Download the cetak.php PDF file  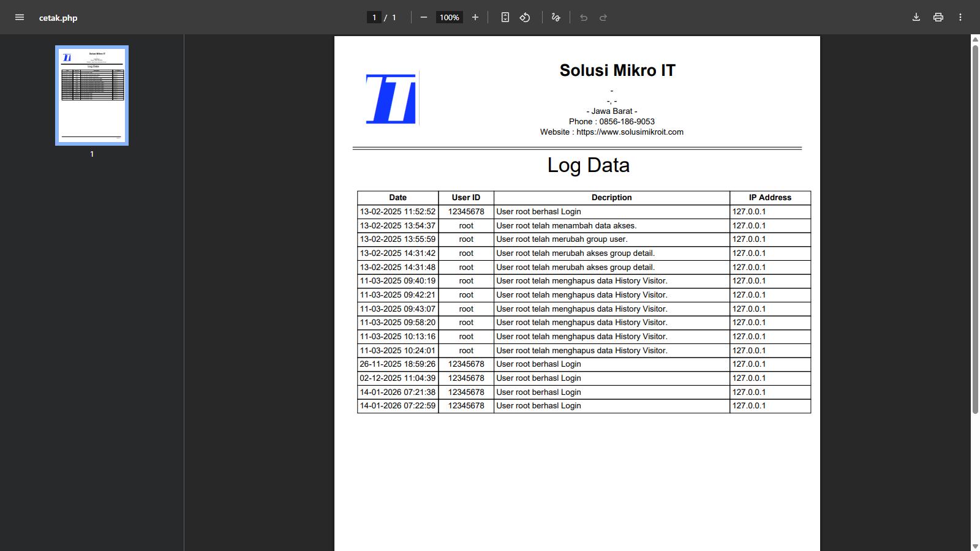coord(916,17)
